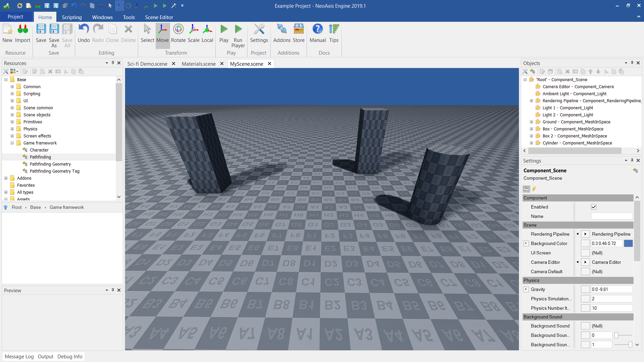Expand the Rendering Pipeline object node
Screen dimensions: 644x362
(531, 101)
